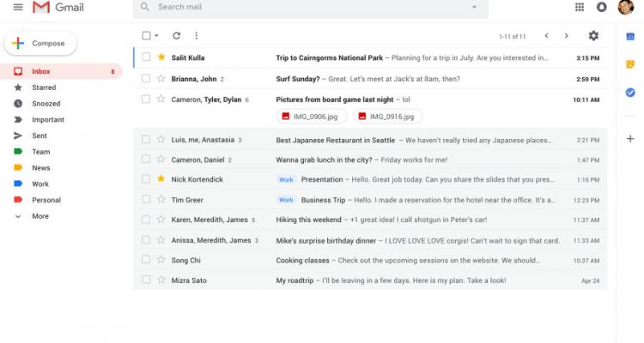Open the Settings gear icon

click(593, 36)
